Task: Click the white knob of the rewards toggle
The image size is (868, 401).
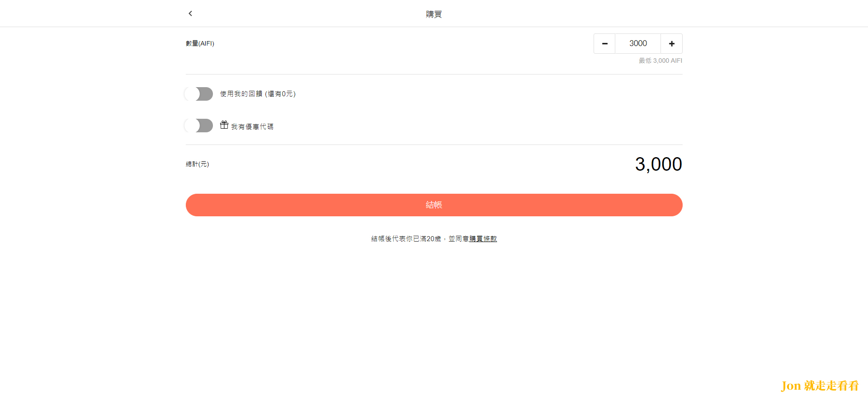Action: [192, 94]
